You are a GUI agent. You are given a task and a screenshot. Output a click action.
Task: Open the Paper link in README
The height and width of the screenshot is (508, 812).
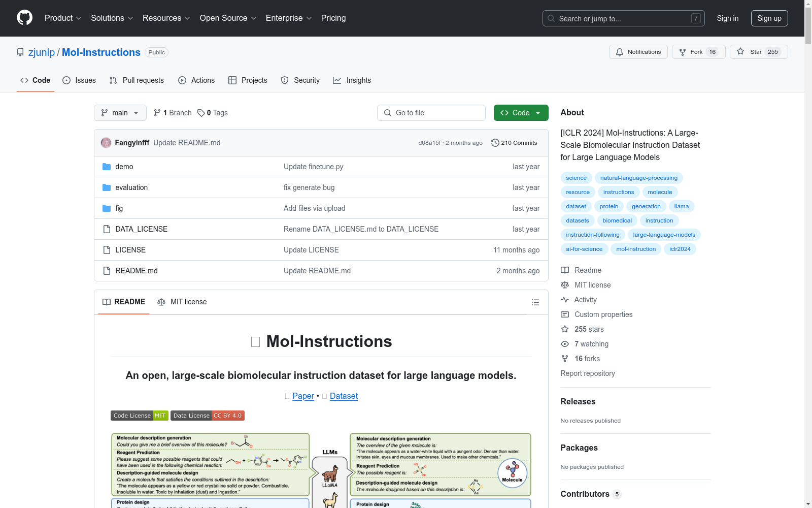click(303, 396)
